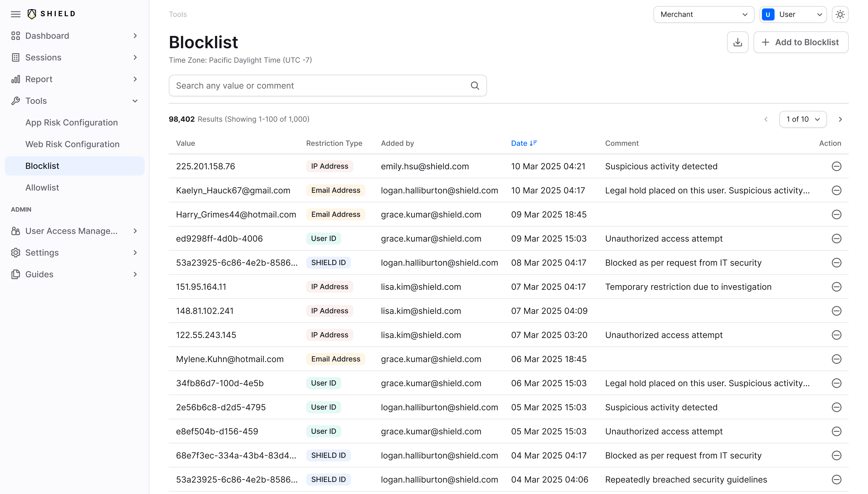Remove the Harry_Grimes44@hotmail.com entry
868x494 pixels.
click(x=836, y=214)
